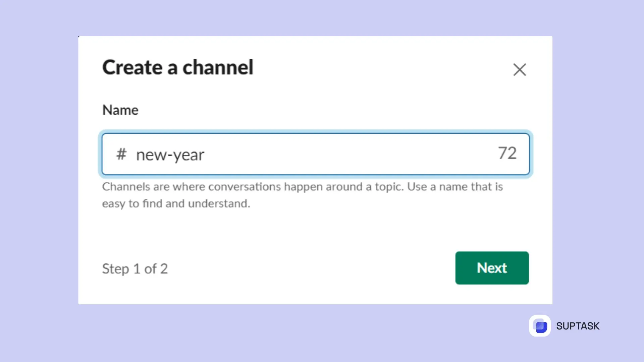Close the Create a channel dialog
644x362 pixels.
[x=520, y=70]
